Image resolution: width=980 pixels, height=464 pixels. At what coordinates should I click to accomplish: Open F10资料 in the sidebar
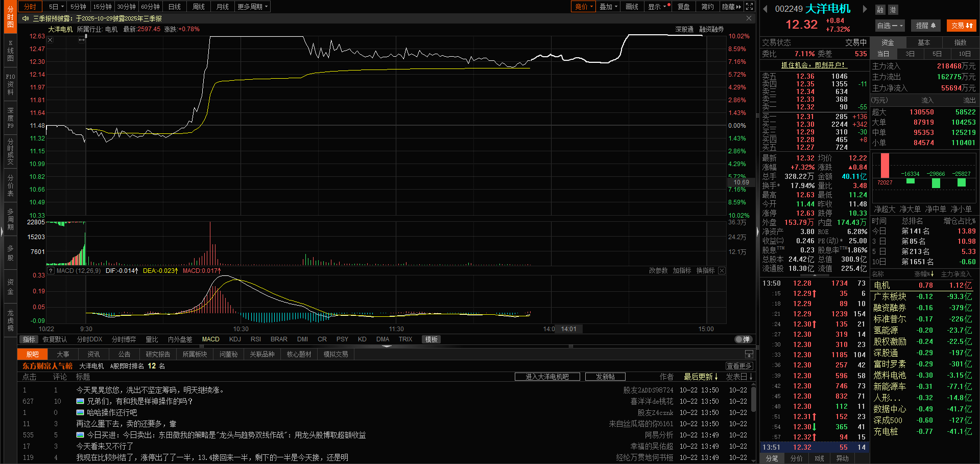click(10, 84)
